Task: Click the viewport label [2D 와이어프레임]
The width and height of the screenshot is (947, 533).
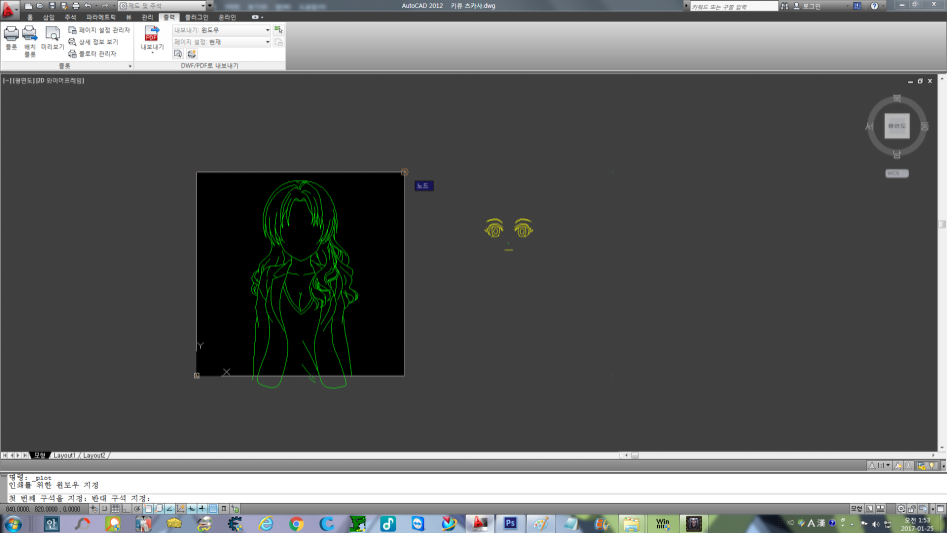Action: pos(60,80)
